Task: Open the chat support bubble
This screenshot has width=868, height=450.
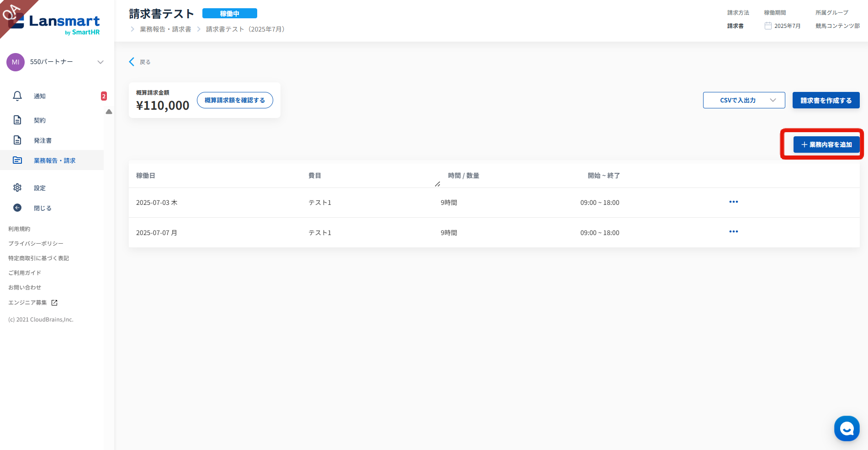Action: click(x=847, y=429)
